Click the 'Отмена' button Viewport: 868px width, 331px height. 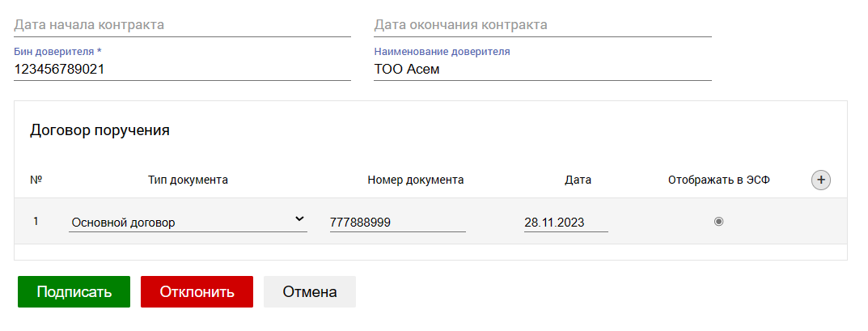pos(309,292)
